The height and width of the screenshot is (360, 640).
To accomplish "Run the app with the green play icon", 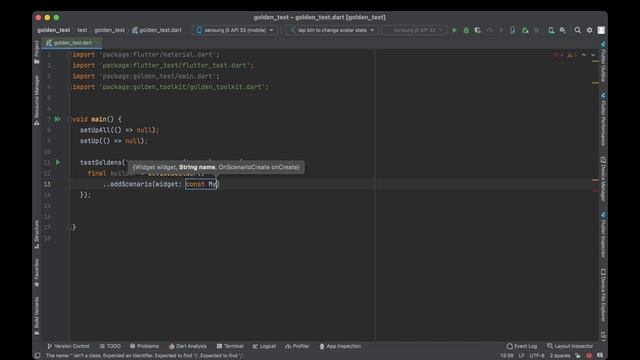I will [x=455, y=30].
